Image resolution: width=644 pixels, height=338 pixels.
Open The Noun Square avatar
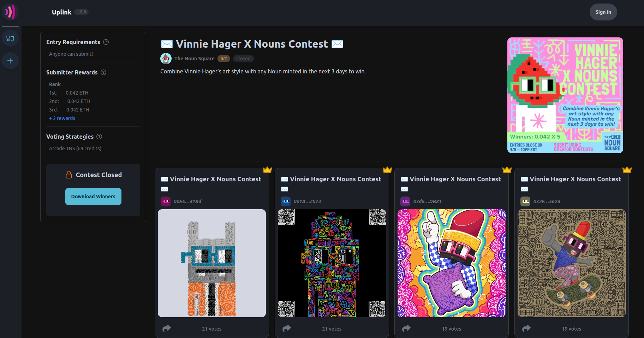coord(166,59)
